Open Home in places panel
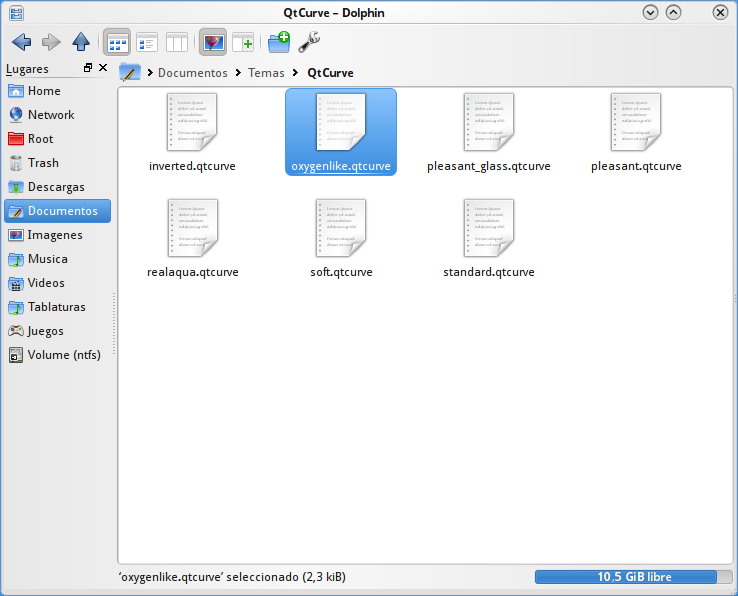Image resolution: width=738 pixels, height=596 pixels. click(x=57, y=91)
